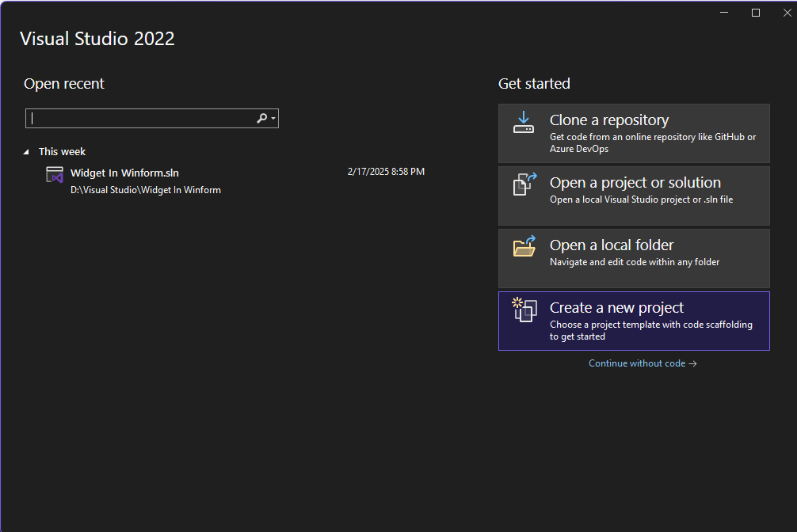The width and height of the screenshot is (797, 532).
Task: Click the D:\Visual Studio\Widget In Winform path
Action: (145, 190)
